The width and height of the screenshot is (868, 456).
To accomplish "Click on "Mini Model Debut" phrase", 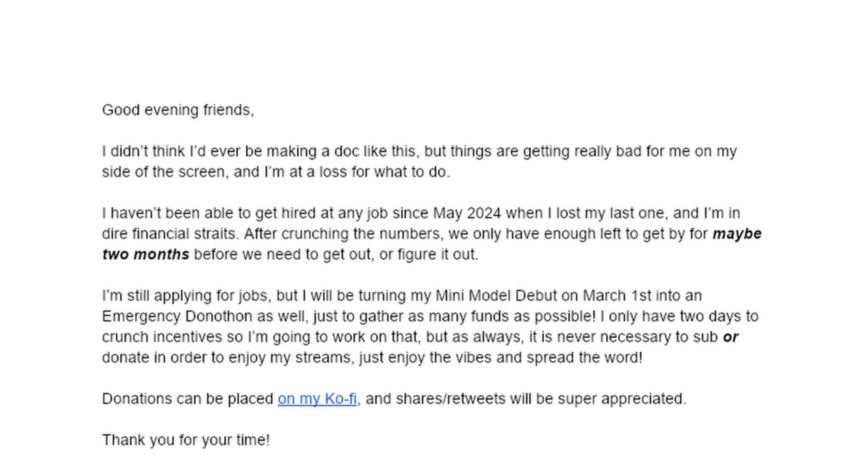I will pos(496,296).
